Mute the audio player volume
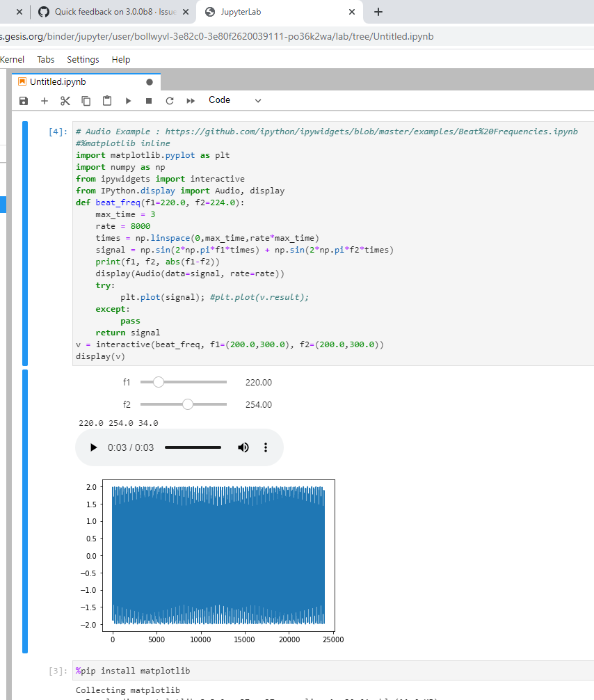This screenshot has height=700, width=594. pyautogui.click(x=243, y=447)
